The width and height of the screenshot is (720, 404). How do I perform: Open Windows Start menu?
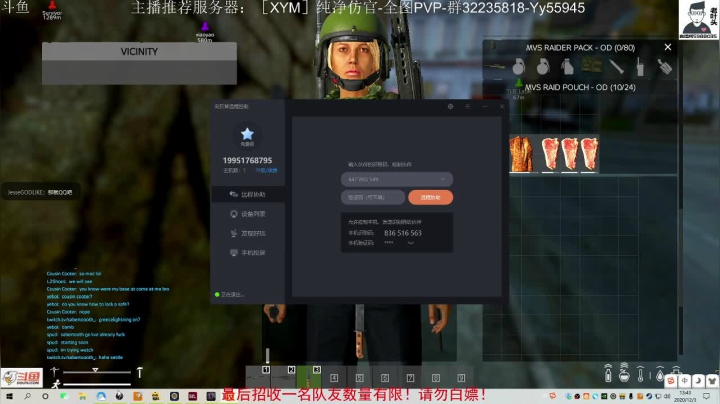[9, 396]
